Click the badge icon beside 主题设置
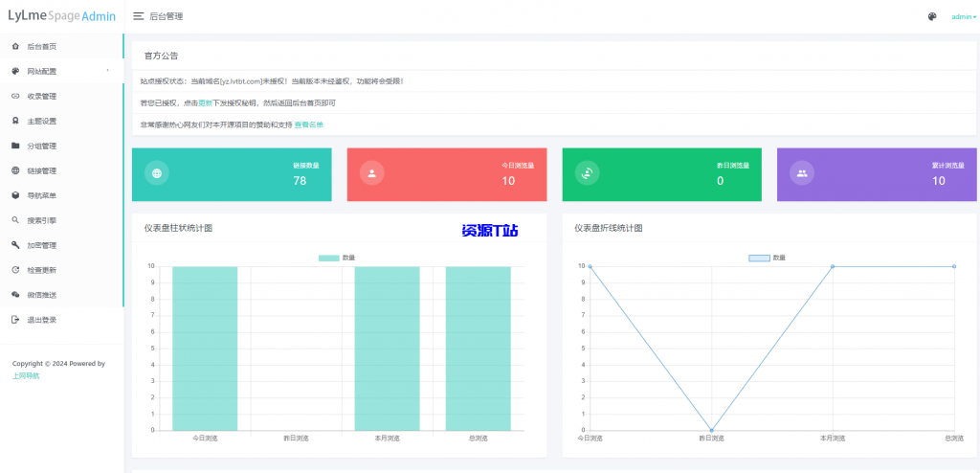 point(15,121)
